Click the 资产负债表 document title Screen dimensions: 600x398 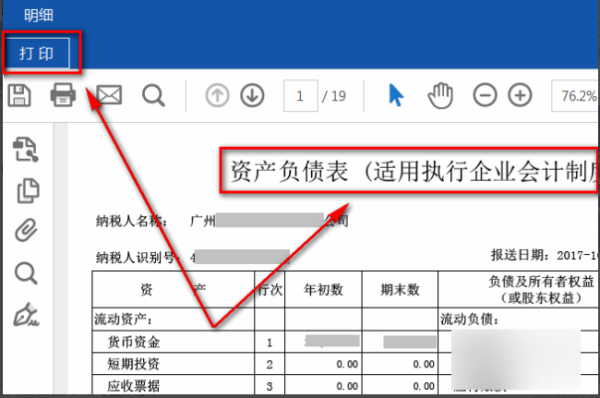[x=414, y=171]
